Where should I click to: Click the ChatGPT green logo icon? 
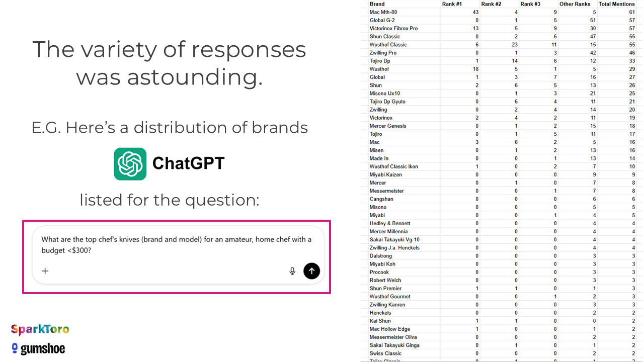pyautogui.click(x=130, y=164)
